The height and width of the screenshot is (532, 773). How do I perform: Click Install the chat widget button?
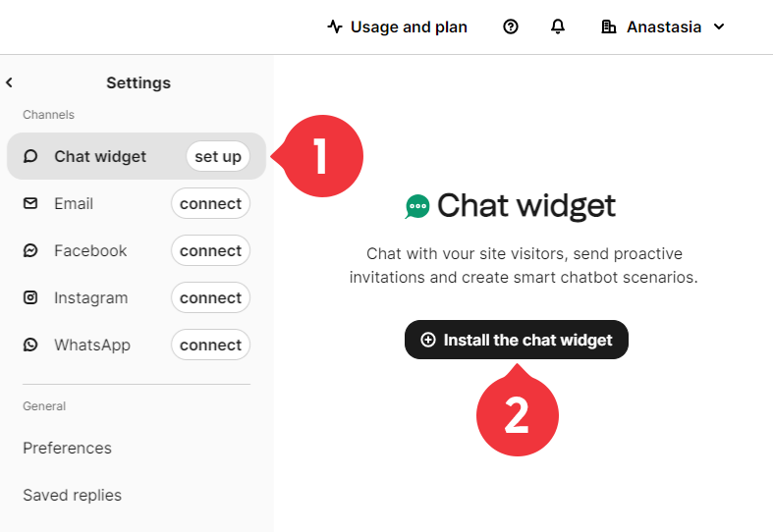pos(517,340)
